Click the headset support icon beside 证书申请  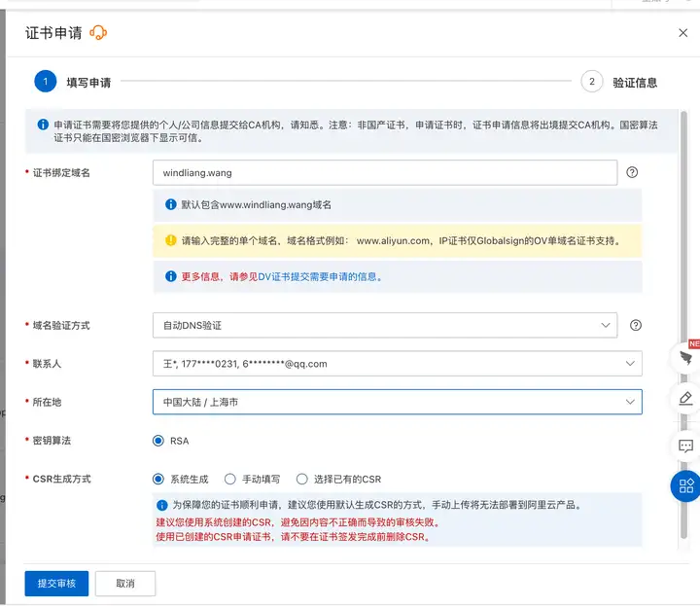pyautogui.click(x=98, y=33)
